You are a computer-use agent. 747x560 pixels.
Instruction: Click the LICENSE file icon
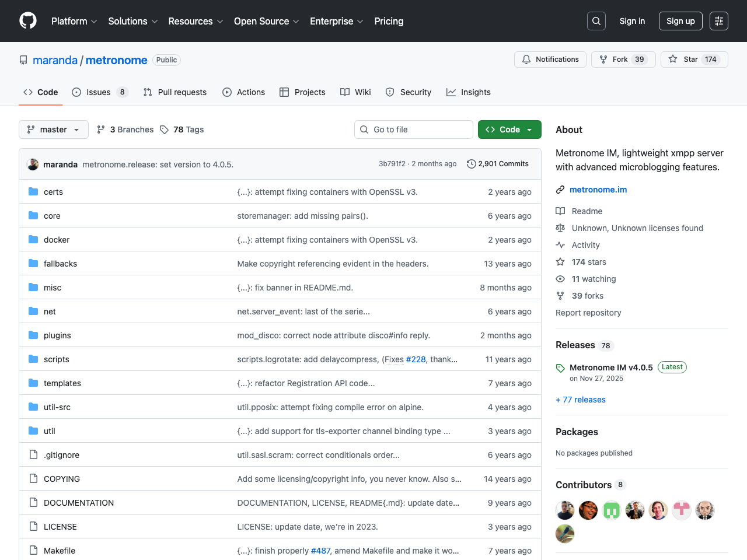tap(33, 527)
